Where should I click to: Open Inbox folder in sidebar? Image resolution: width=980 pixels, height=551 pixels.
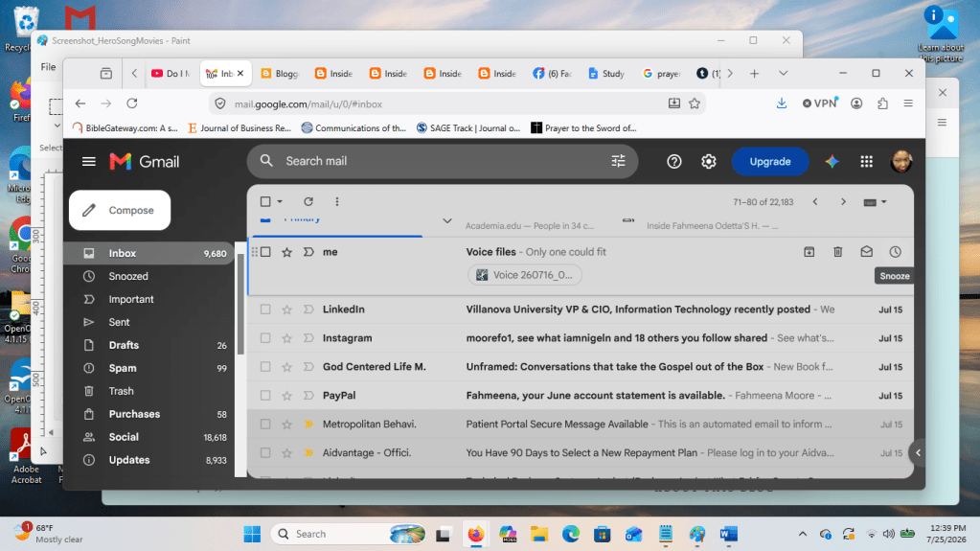click(149, 253)
